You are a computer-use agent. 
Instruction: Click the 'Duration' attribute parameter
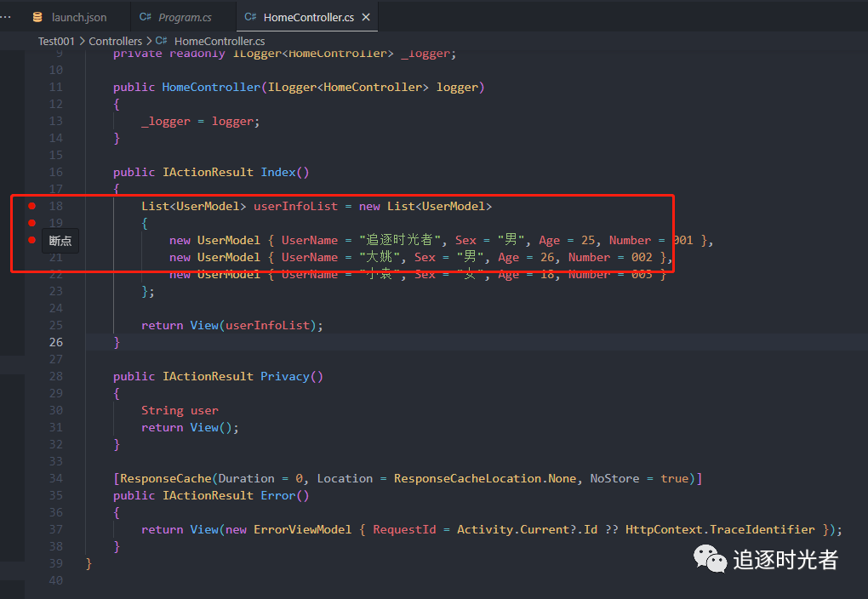(x=246, y=478)
